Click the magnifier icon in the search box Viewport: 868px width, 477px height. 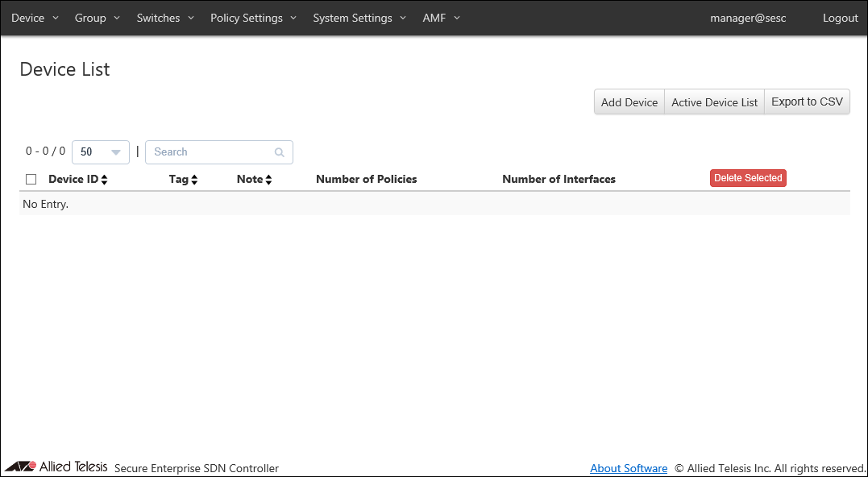tap(280, 152)
